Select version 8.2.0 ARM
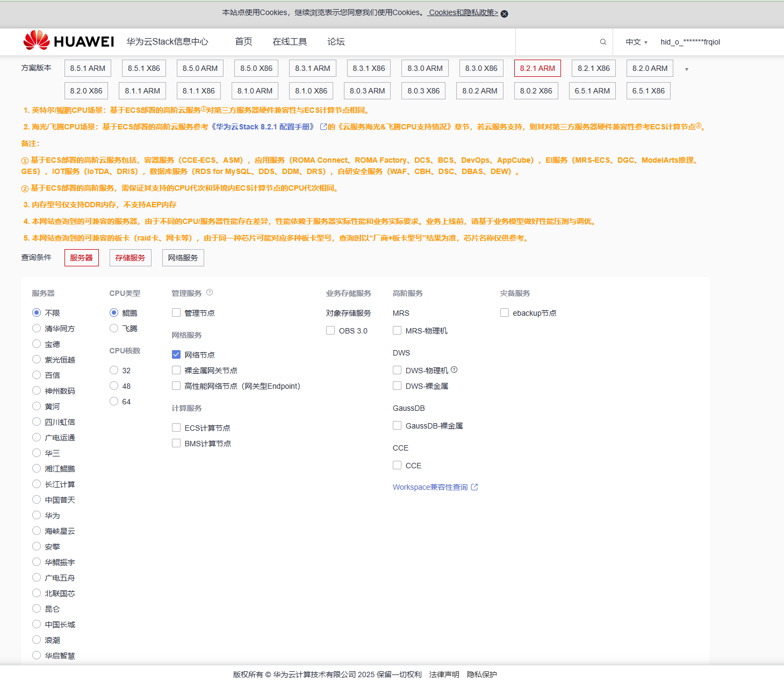Screen dimensions: 784x682 pyautogui.click(x=650, y=68)
